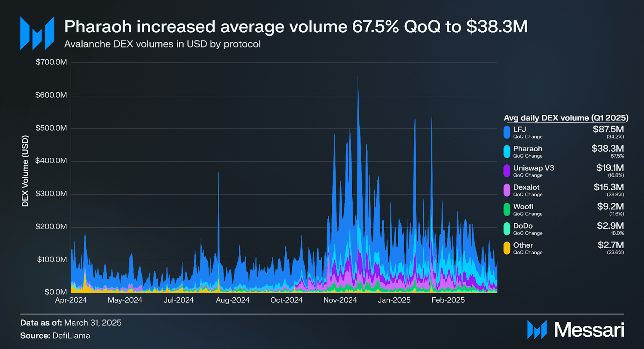This screenshot has height=349, width=644.
Task: Click the DoDo mint legend swatch
Action: click(507, 229)
